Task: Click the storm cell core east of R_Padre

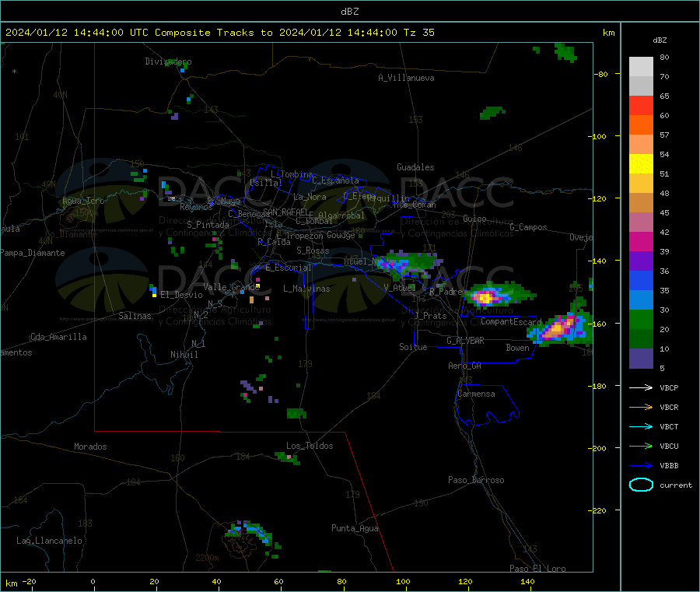Action: (484, 297)
